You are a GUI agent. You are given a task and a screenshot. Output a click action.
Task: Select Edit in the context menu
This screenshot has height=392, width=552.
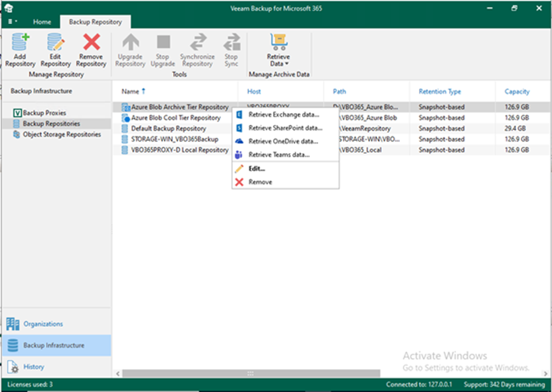pos(285,169)
